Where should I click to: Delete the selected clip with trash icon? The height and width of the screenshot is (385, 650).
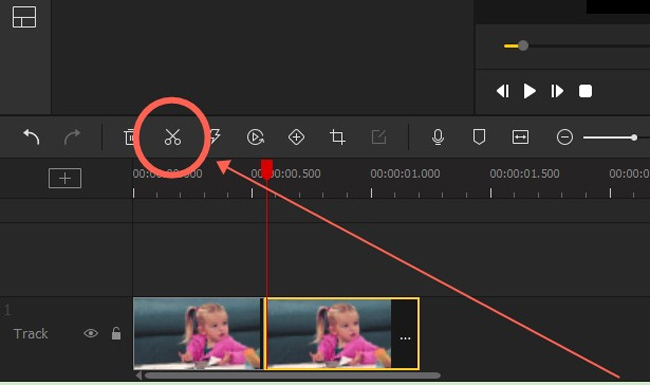[x=129, y=137]
